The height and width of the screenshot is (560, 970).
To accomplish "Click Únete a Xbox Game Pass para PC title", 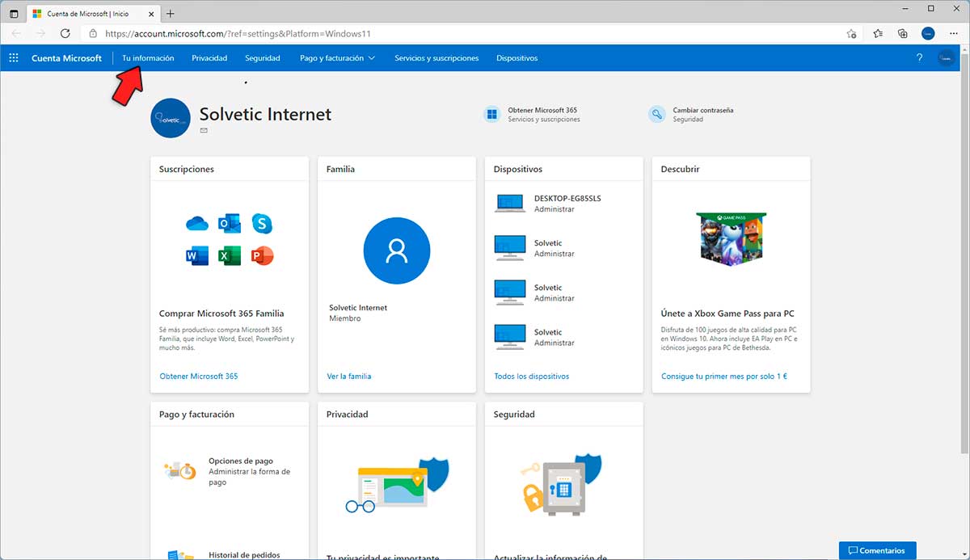I will pyautogui.click(x=727, y=314).
